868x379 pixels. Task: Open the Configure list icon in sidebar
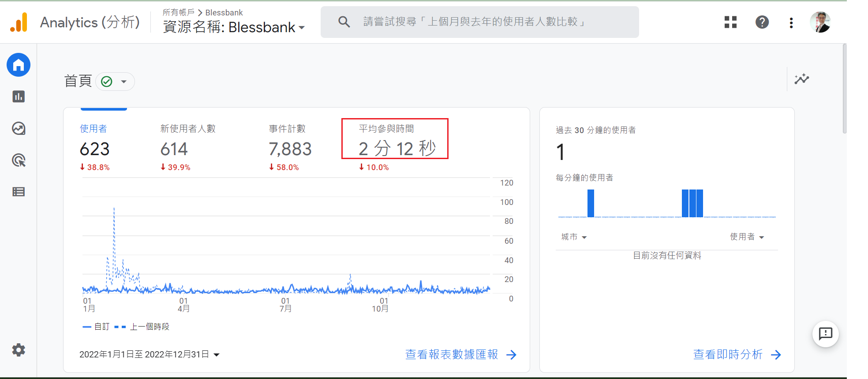pyautogui.click(x=19, y=192)
